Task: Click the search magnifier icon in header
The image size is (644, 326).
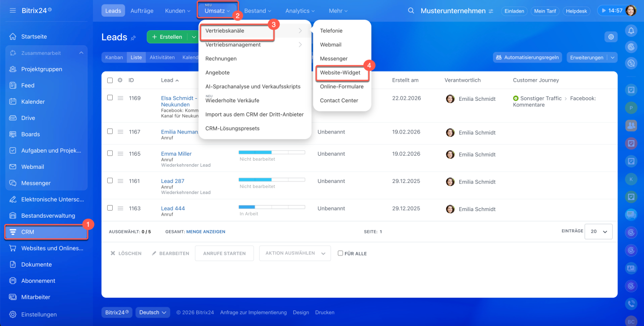Action: (x=411, y=11)
